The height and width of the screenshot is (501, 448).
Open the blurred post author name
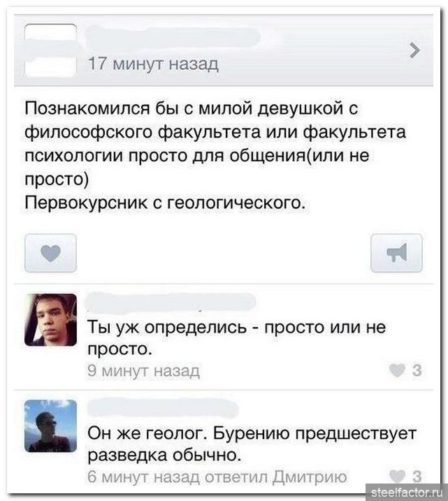pyautogui.click(x=174, y=38)
